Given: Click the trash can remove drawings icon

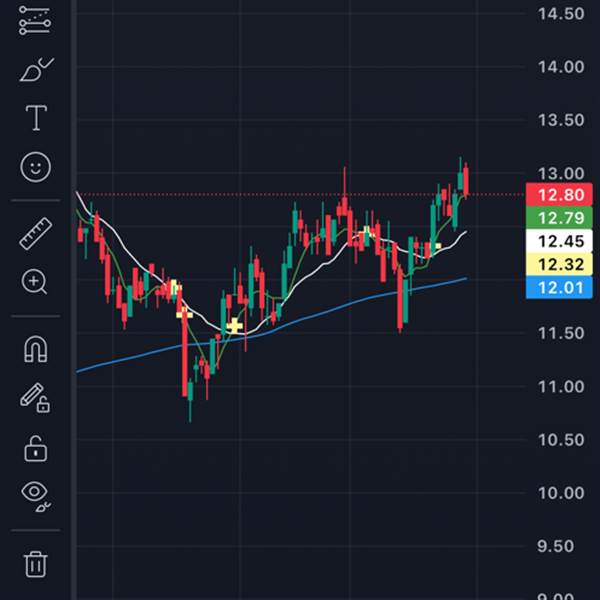Looking at the screenshot, I should 36,564.
